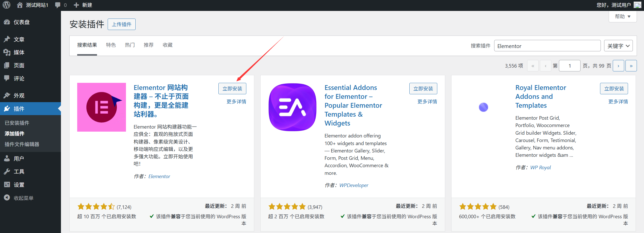The image size is (644, 233).
Task: Open the Essential Addons for Elementor title link
Action: click(353, 105)
